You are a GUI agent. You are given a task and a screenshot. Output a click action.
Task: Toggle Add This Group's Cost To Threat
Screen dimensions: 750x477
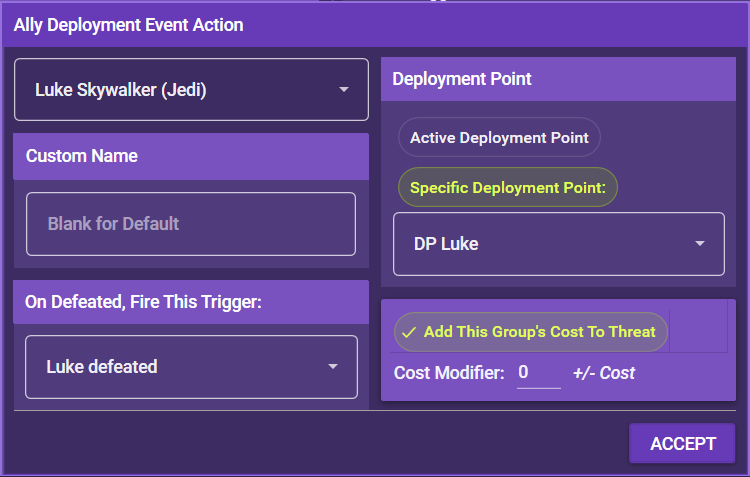click(x=530, y=332)
